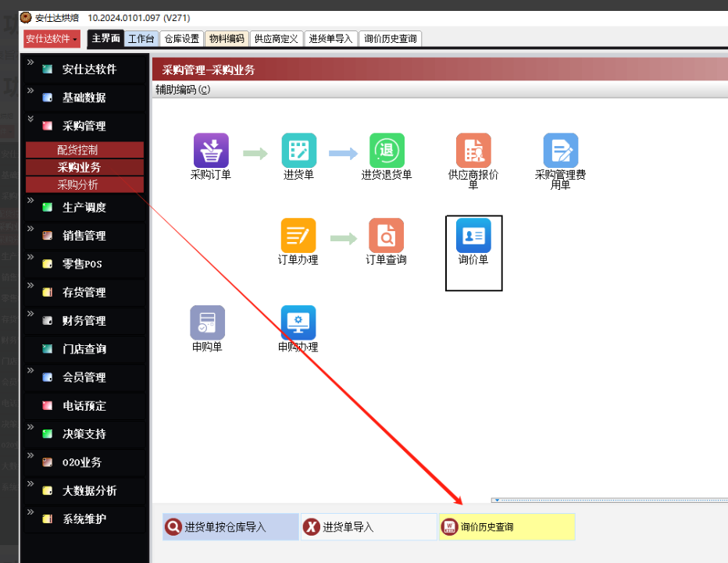The height and width of the screenshot is (563, 728).
Task: Click the icon beside 门店查询
Action: [x=48, y=348]
